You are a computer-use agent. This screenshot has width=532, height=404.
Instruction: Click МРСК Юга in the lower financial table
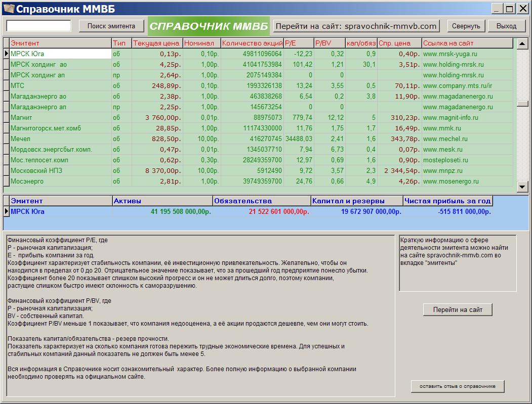61,211
